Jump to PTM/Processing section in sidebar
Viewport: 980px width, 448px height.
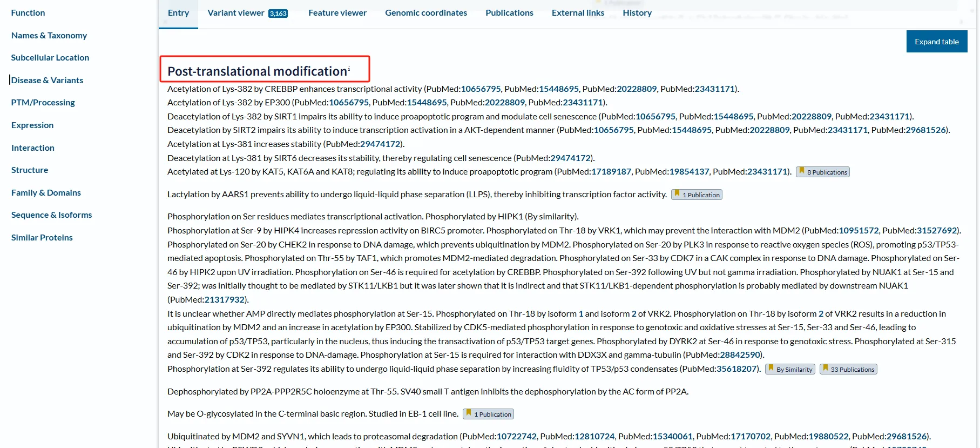(43, 103)
